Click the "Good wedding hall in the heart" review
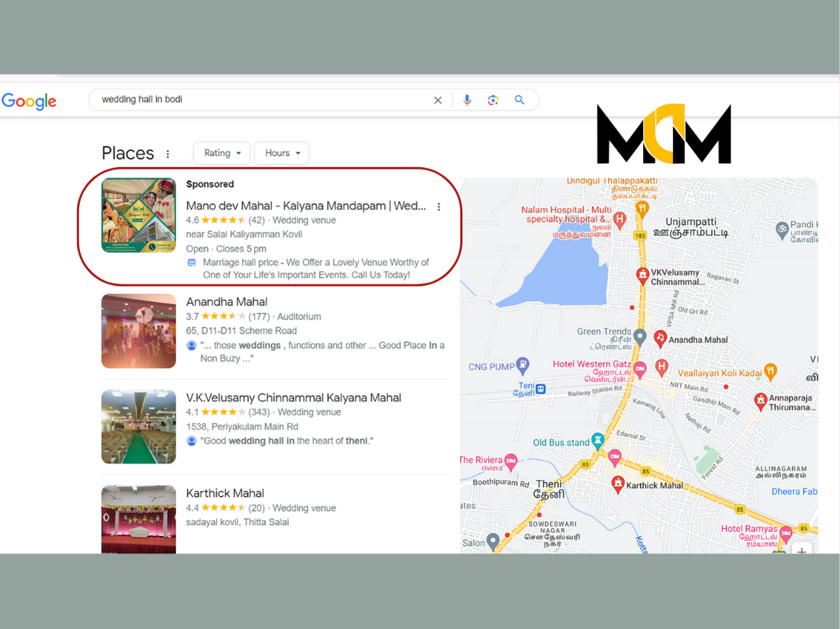Viewport: 840px width, 629px height. point(286,441)
